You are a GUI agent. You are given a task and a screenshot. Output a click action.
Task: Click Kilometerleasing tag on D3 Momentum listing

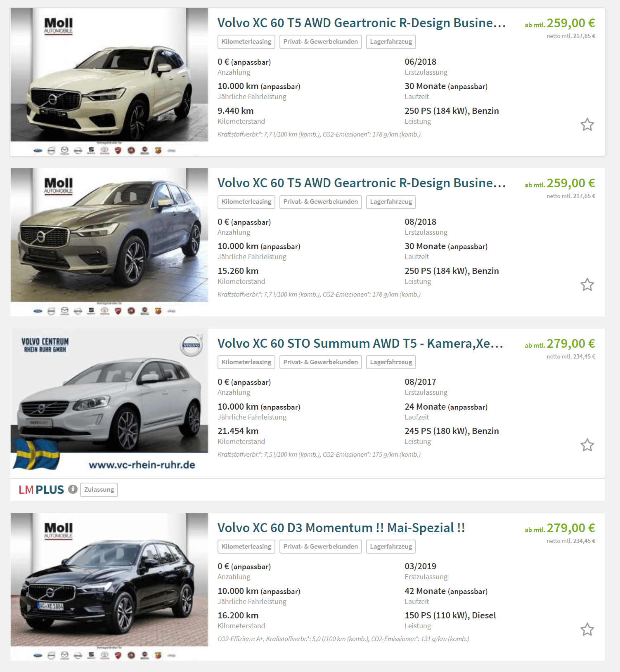pyautogui.click(x=246, y=547)
